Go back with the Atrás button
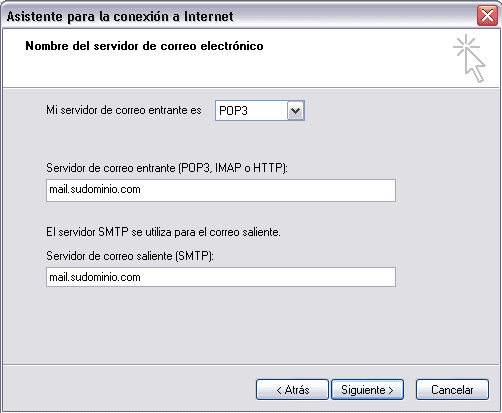 click(292, 389)
